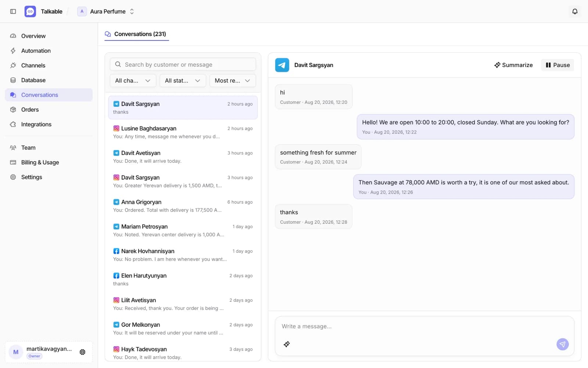Click the Orders box icon

point(13,110)
